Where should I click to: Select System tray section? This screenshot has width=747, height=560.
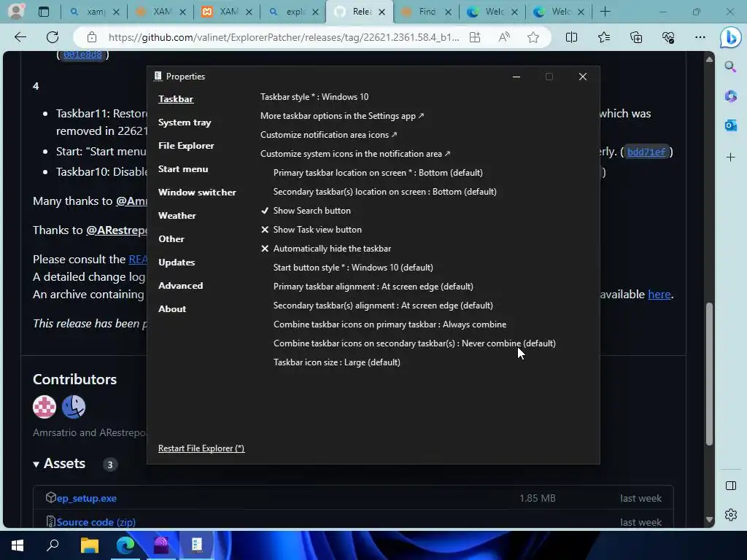pyautogui.click(x=185, y=122)
